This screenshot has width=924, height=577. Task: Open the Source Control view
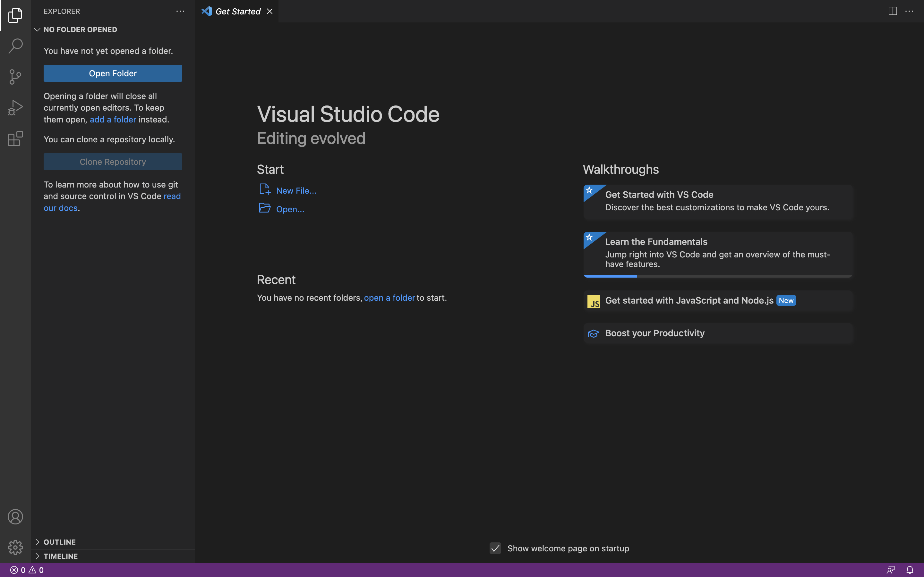click(x=15, y=77)
